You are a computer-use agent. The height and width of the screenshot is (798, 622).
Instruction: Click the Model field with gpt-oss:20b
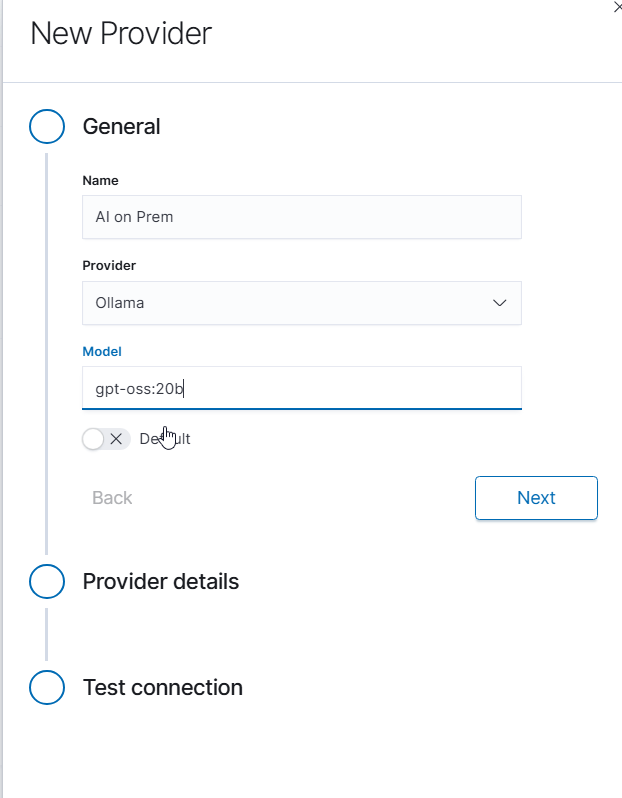point(301,388)
